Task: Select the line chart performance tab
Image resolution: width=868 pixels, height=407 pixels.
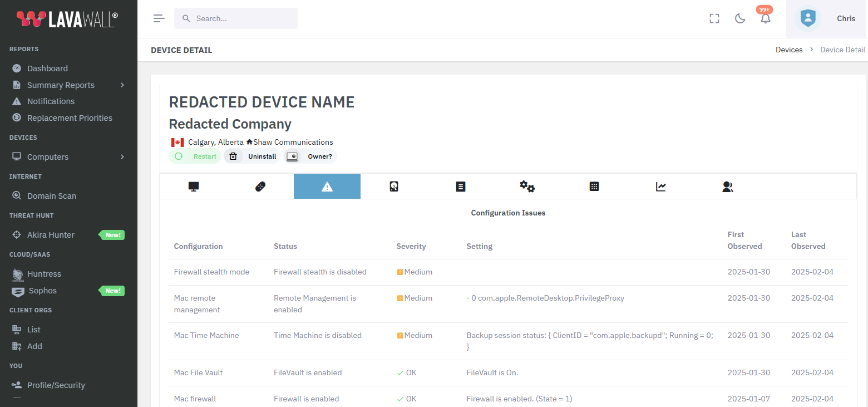Action: [x=660, y=187]
